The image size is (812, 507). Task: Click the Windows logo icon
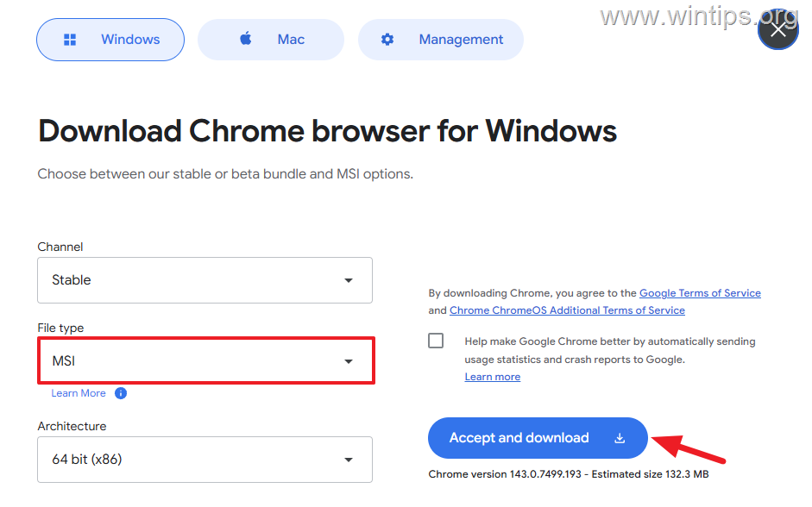pos(71,40)
